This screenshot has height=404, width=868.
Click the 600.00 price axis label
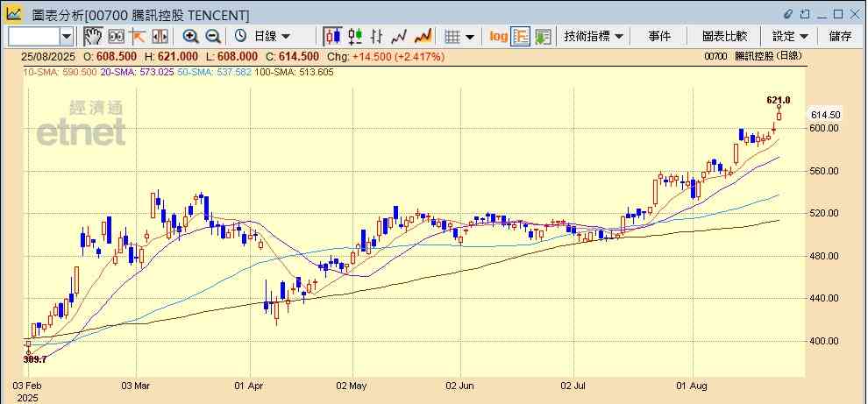(825, 128)
